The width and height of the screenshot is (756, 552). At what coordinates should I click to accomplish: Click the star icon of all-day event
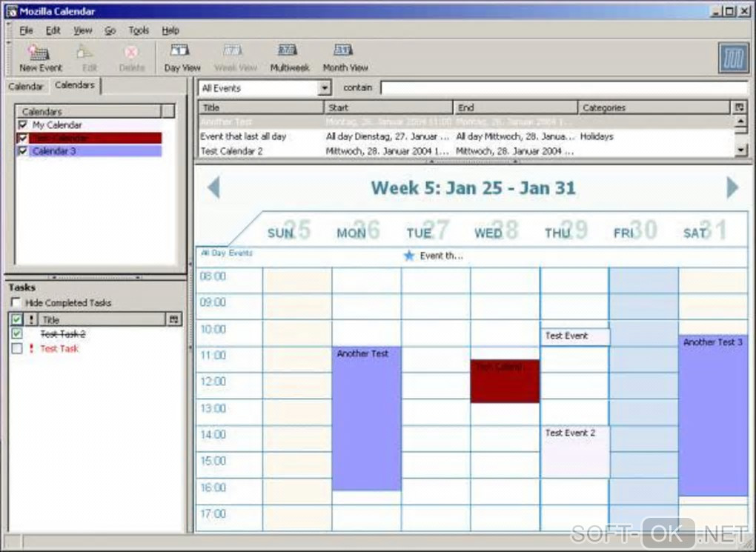tap(409, 256)
